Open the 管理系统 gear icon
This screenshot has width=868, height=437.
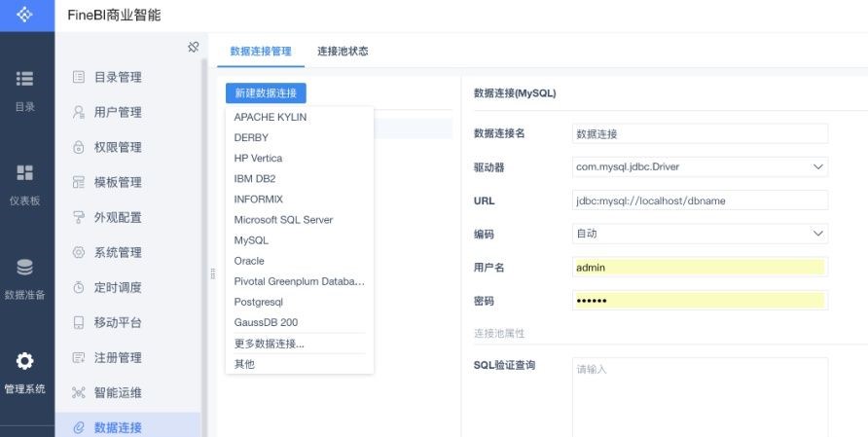(x=24, y=361)
